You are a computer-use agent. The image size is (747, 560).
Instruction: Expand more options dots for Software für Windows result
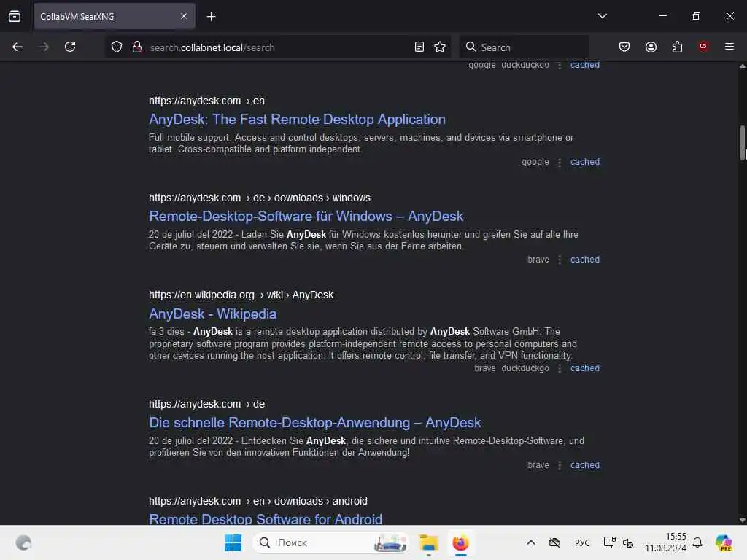(560, 260)
